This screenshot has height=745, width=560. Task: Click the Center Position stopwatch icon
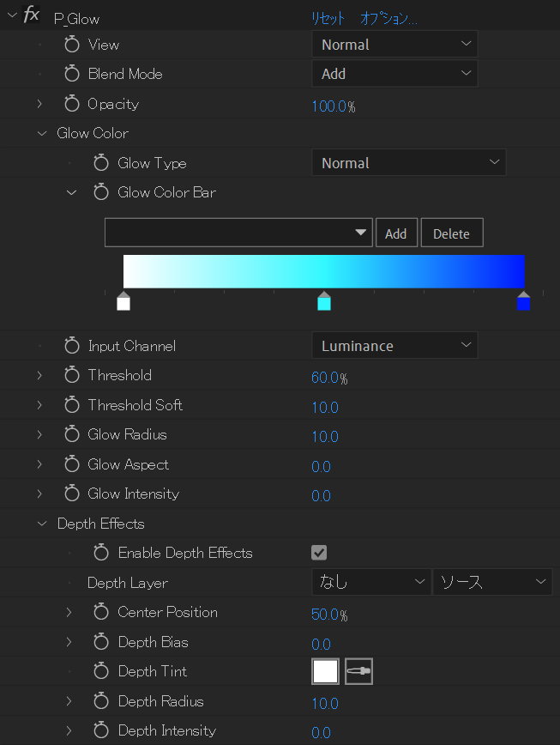tap(101, 612)
